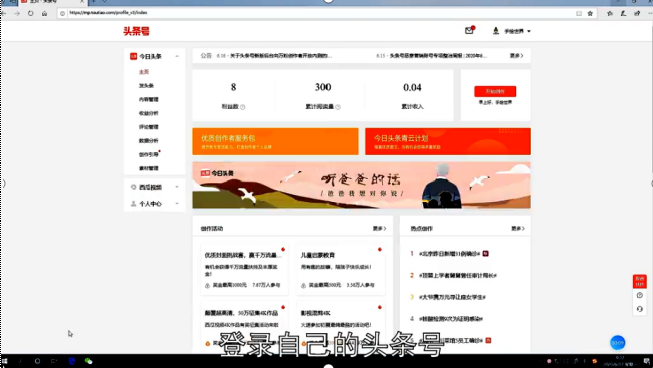Open 发头条 in the sidebar
The height and width of the screenshot is (368, 653).
click(146, 85)
